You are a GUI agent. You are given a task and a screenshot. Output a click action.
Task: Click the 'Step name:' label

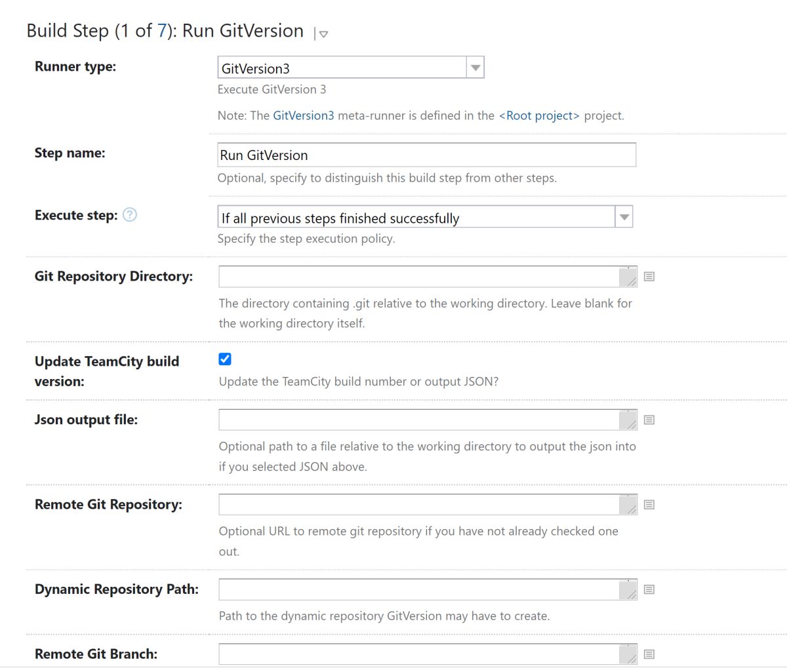(x=70, y=153)
